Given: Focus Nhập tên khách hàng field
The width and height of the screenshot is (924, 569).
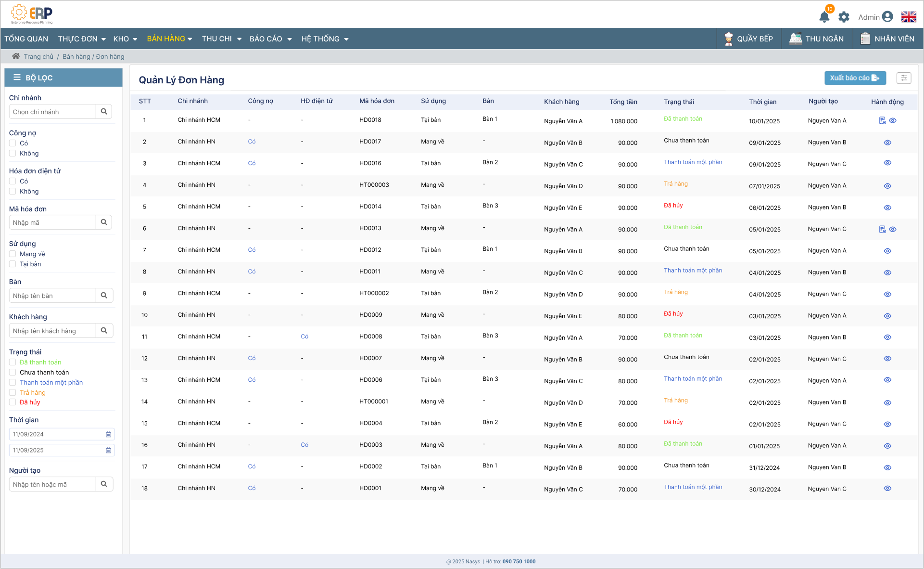Looking at the screenshot, I should [52, 331].
